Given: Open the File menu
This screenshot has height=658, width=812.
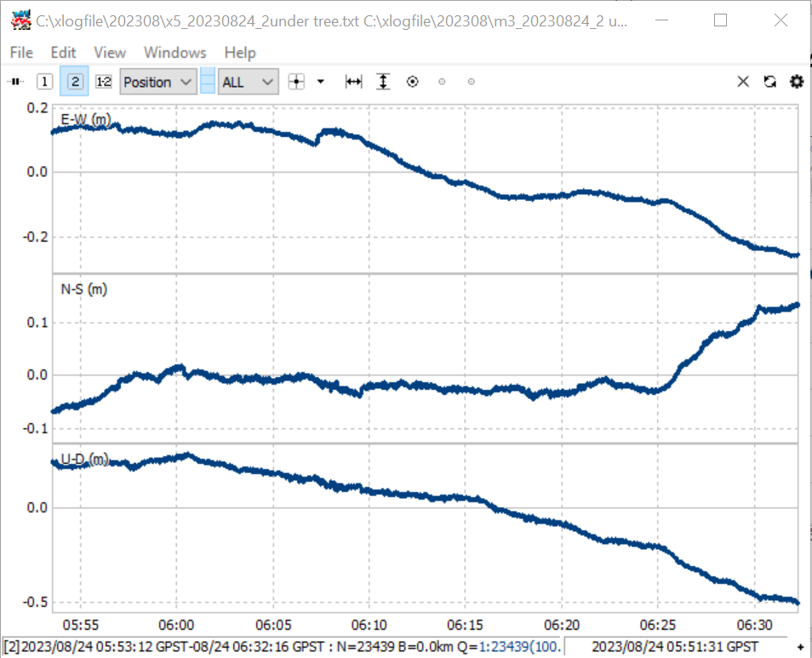Looking at the screenshot, I should [x=21, y=52].
